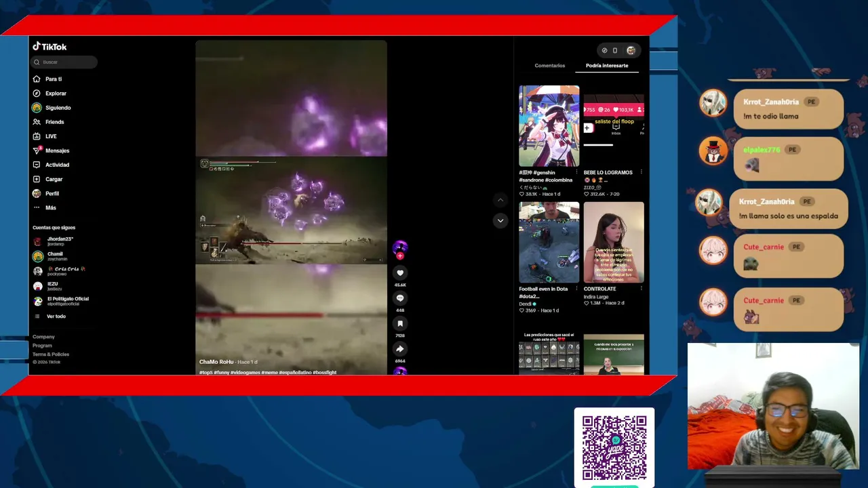Click the phone icon in top-right pill
The width and height of the screenshot is (868, 488).
pyautogui.click(x=615, y=50)
